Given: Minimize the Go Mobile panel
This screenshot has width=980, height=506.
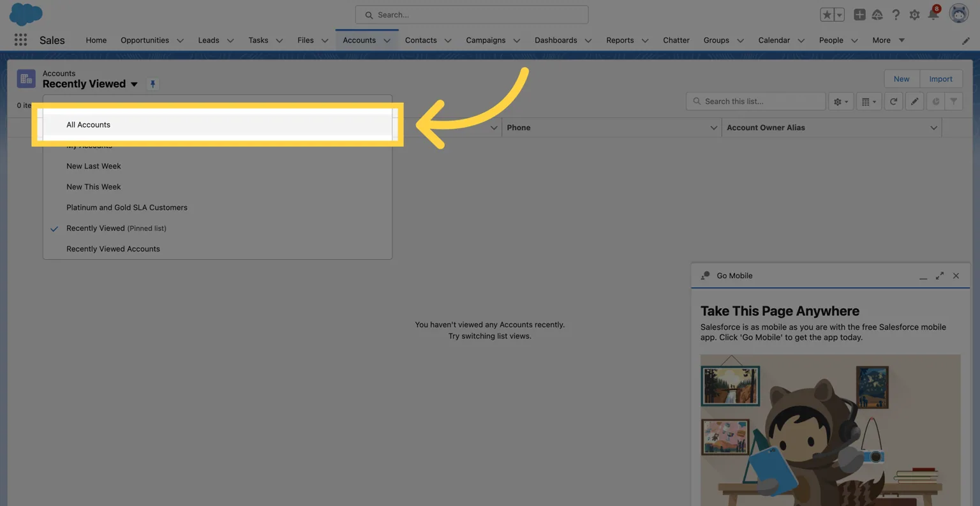Looking at the screenshot, I should point(923,276).
